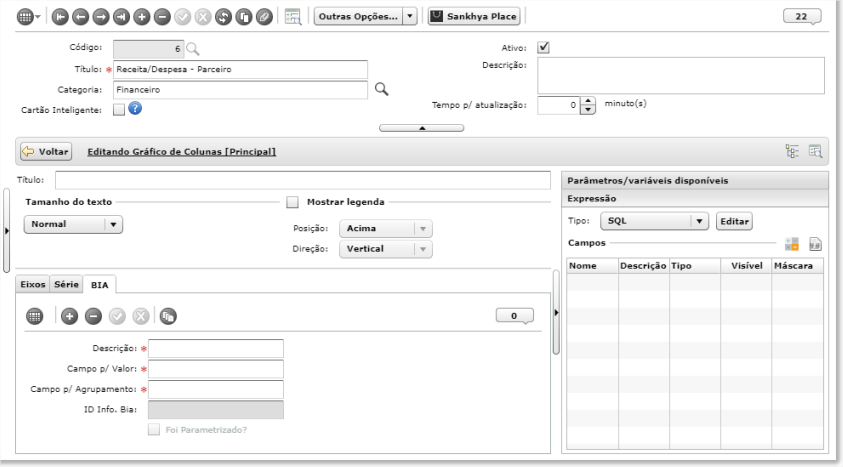Click the BIA tab cancel X
843x467 pixels.
141,316
